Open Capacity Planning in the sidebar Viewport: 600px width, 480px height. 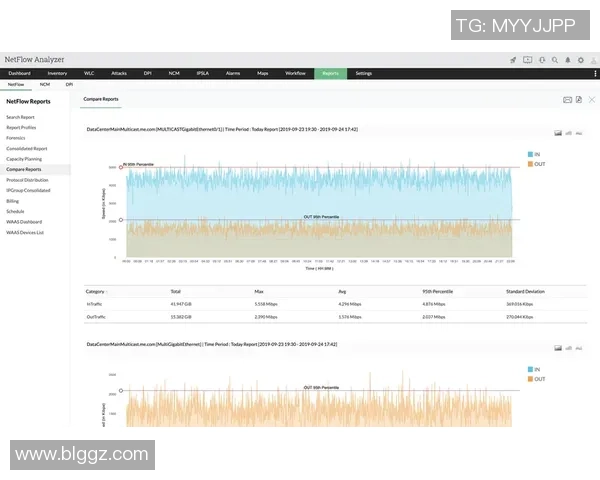pos(24,158)
